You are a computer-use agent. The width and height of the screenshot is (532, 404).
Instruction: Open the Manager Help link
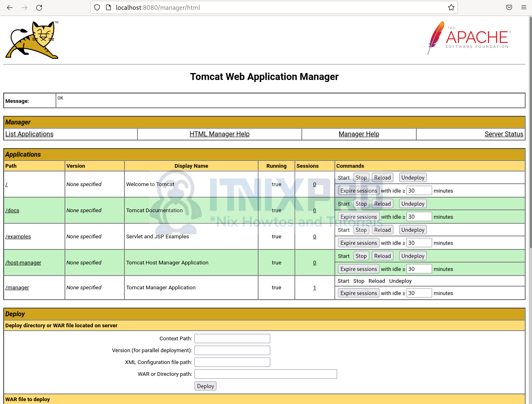click(x=359, y=134)
